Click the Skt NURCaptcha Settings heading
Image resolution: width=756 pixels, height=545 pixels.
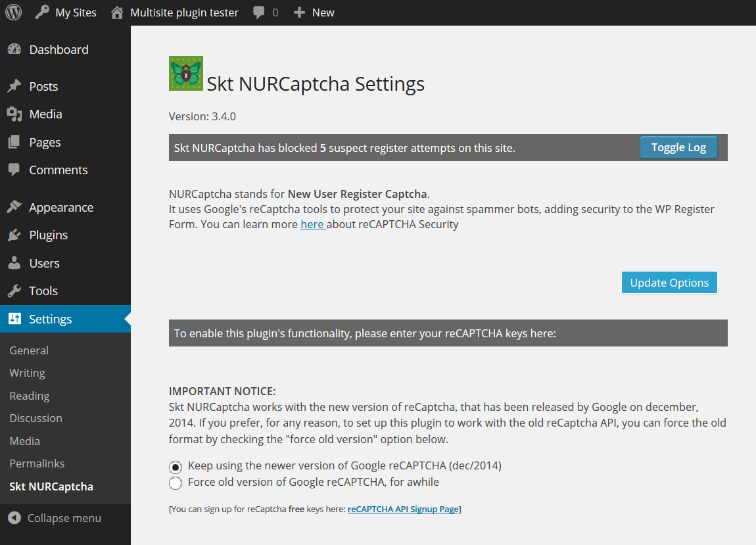click(316, 84)
